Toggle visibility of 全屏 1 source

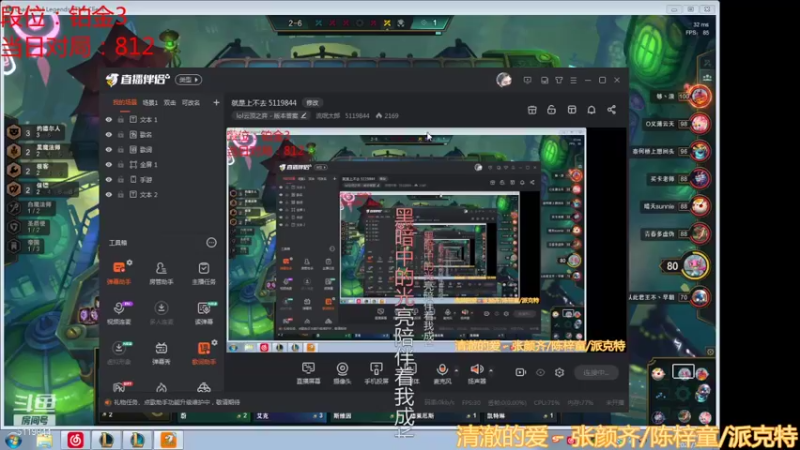(x=109, y=165)
